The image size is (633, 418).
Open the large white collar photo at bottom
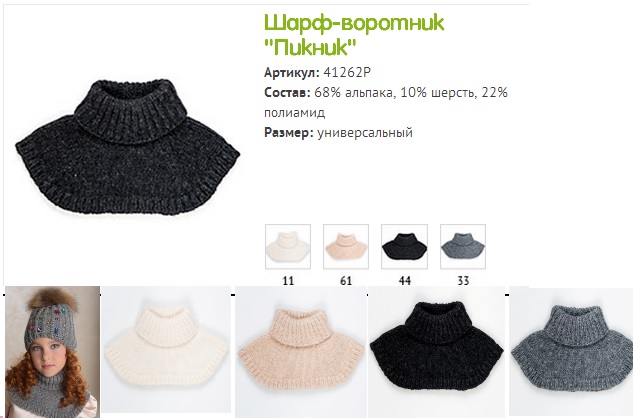166,349
